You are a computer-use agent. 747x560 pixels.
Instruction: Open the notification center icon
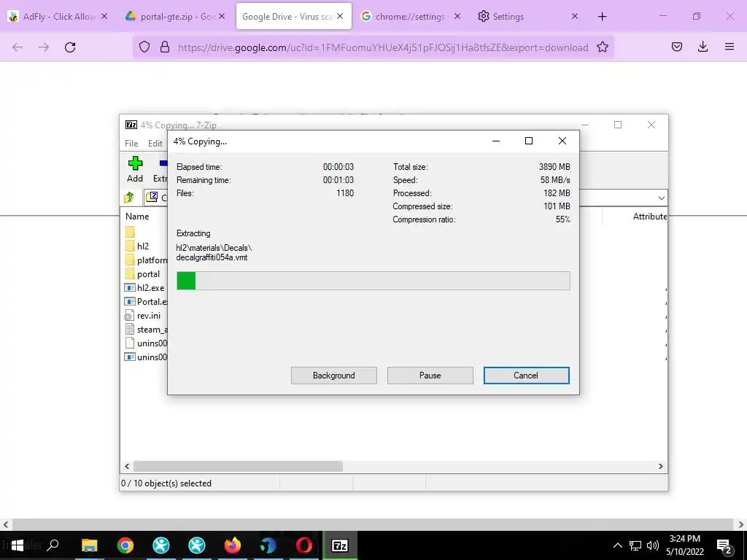(724, 545)
